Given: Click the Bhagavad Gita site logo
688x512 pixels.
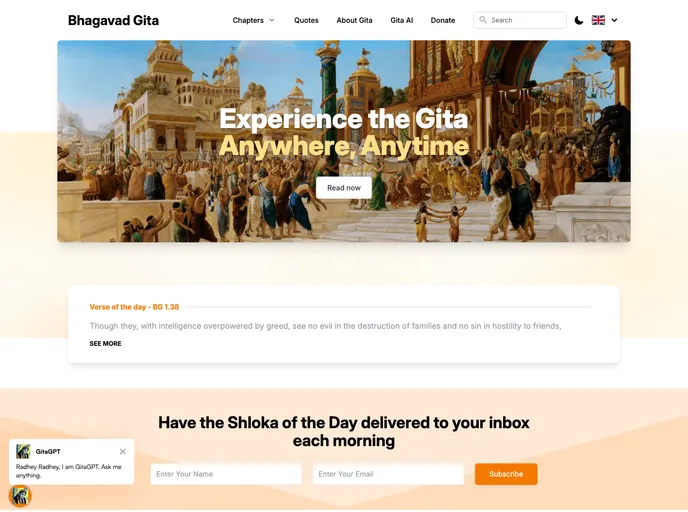Looking at the screenshot, I should (113, 21).
